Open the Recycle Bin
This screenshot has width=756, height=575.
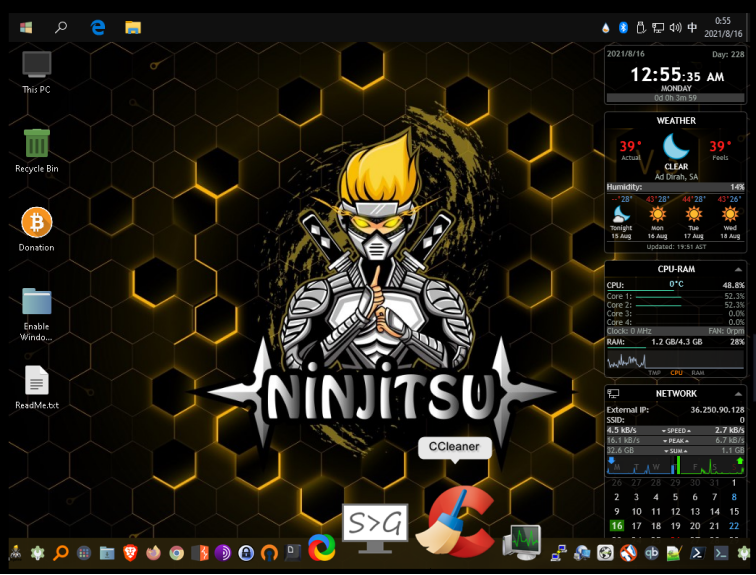coord(36,151)
